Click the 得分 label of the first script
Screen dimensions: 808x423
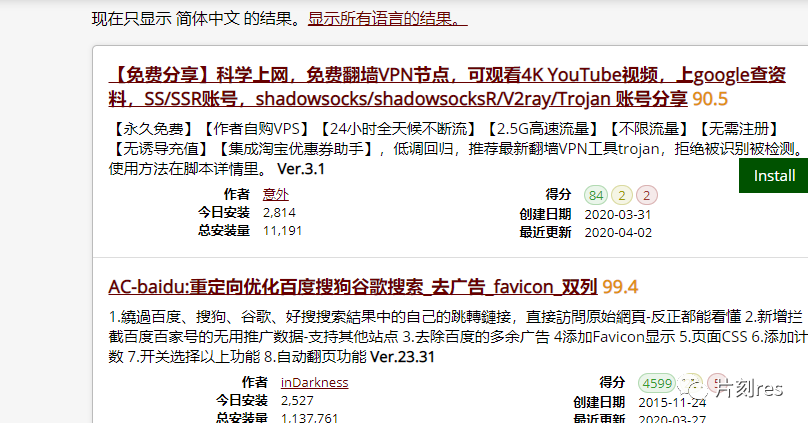pos(558,194)
